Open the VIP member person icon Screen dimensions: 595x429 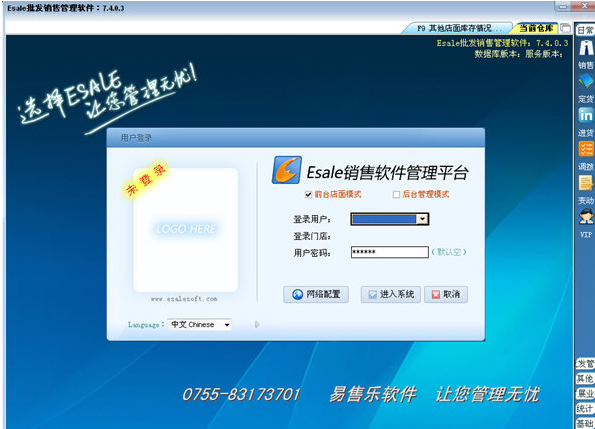(586, 217)
